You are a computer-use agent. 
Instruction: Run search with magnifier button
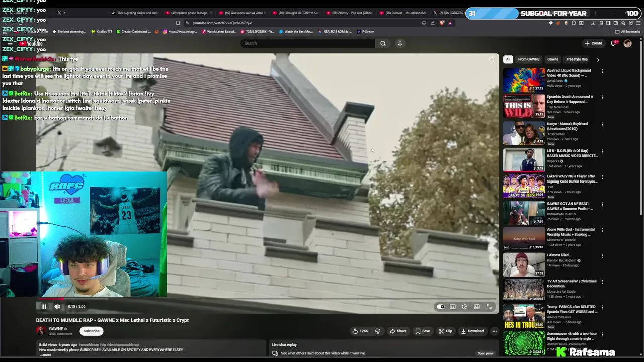pyautogui.click(x=383, y=43)
